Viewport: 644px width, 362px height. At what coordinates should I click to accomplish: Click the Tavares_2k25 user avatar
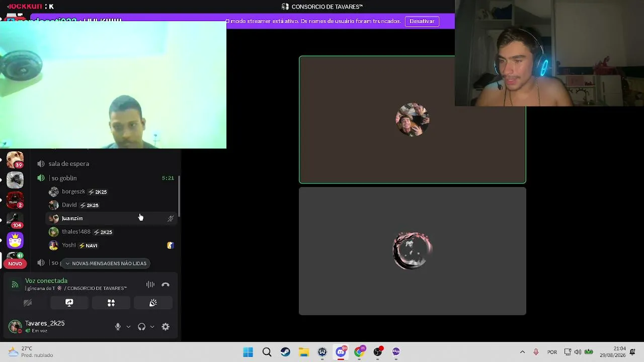pyautogui.click(x=15, y=327)
